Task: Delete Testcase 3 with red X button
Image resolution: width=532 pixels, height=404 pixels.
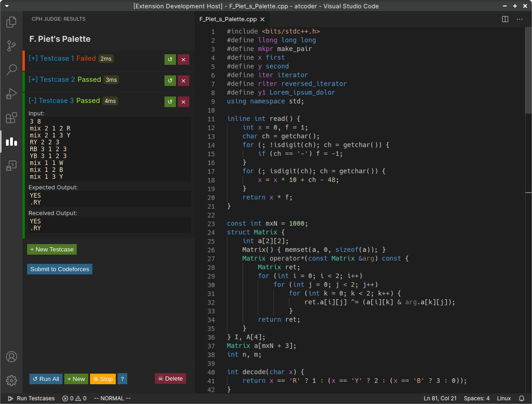Action: click(183, 102)
